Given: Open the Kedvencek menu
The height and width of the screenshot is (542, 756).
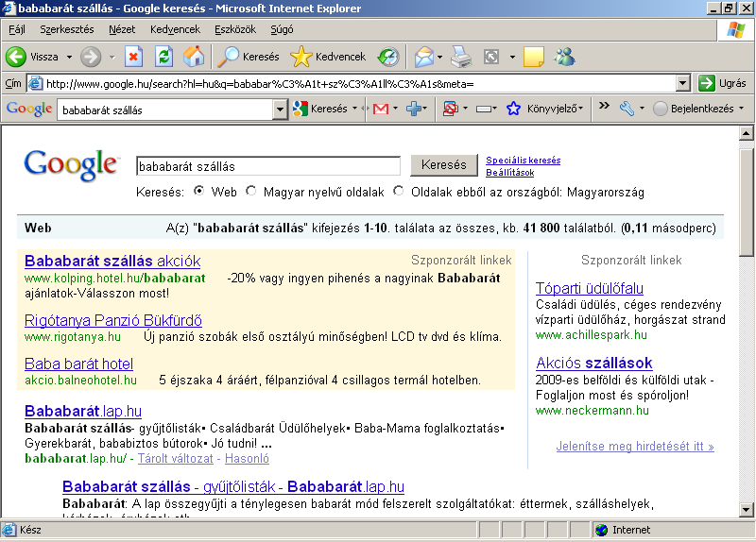Looking at the screenshot, I should (x=175, y=29).
